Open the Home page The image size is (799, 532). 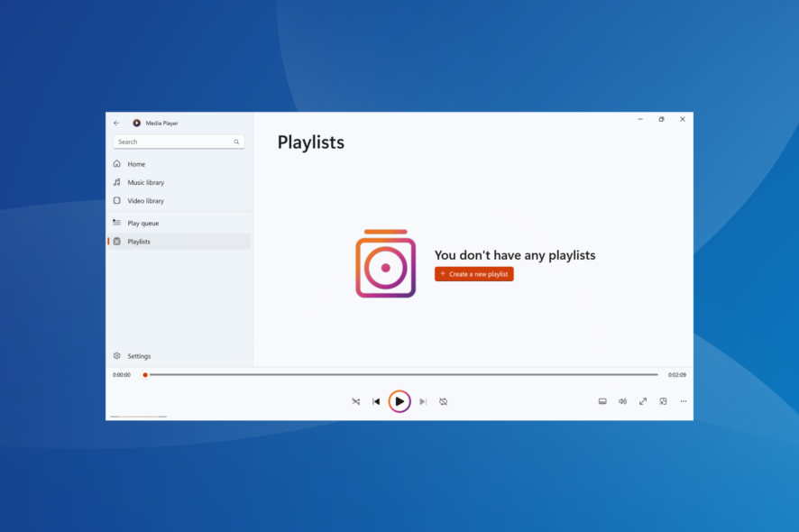179,164
